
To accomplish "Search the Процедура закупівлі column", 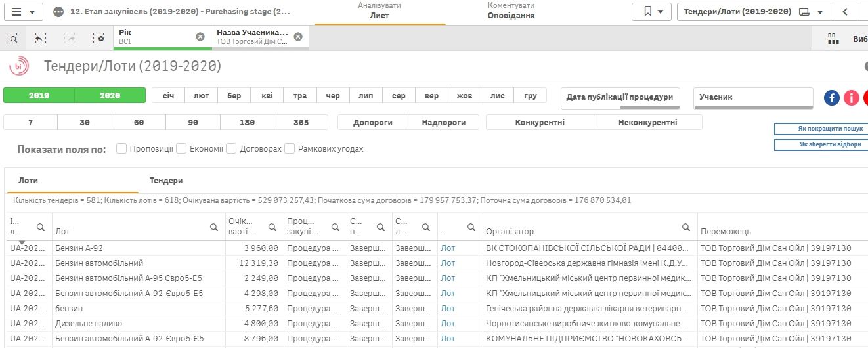I will 336,227.
